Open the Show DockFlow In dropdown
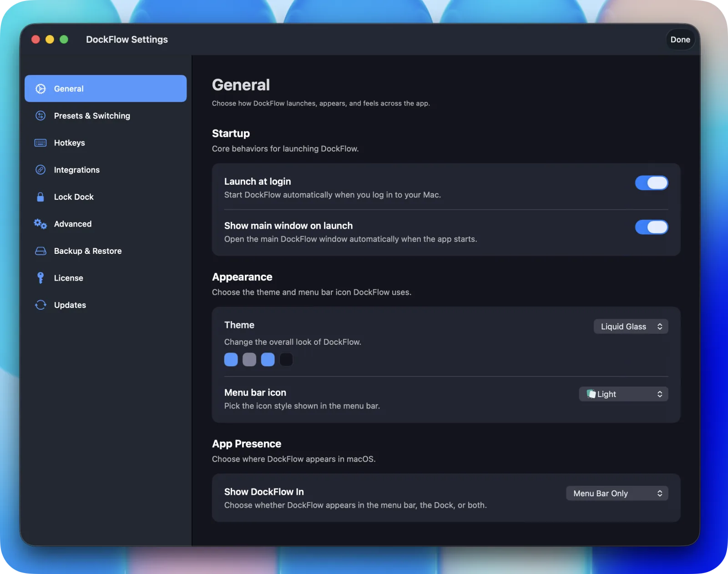Screen dimensions: 728x574 [x=617, y=493]
